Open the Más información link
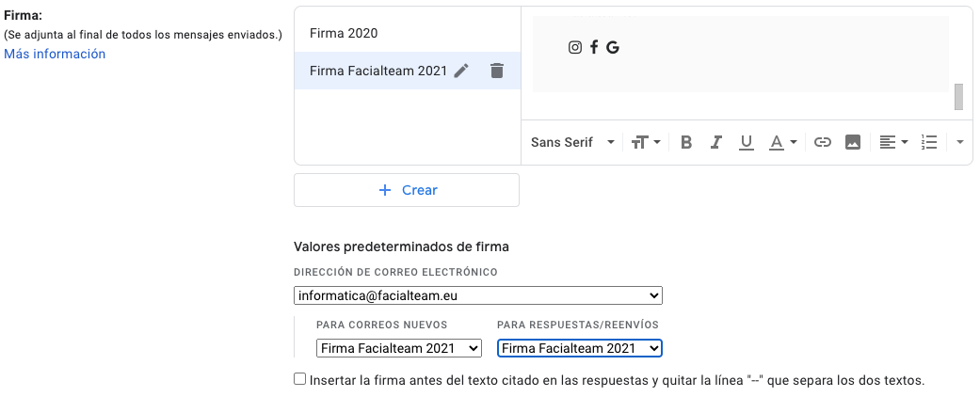The height and width of the screenshot is (397, 980). point(55,54)
